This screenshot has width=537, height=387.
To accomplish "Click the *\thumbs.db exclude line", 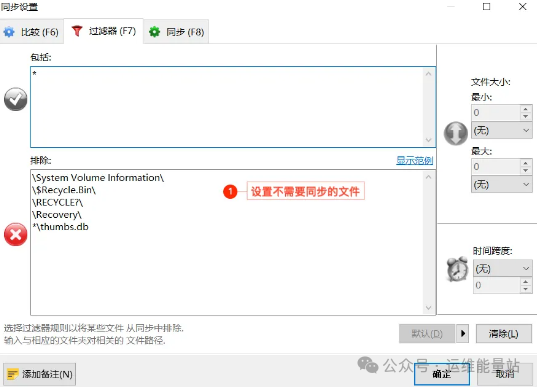I will pos(60,227).
